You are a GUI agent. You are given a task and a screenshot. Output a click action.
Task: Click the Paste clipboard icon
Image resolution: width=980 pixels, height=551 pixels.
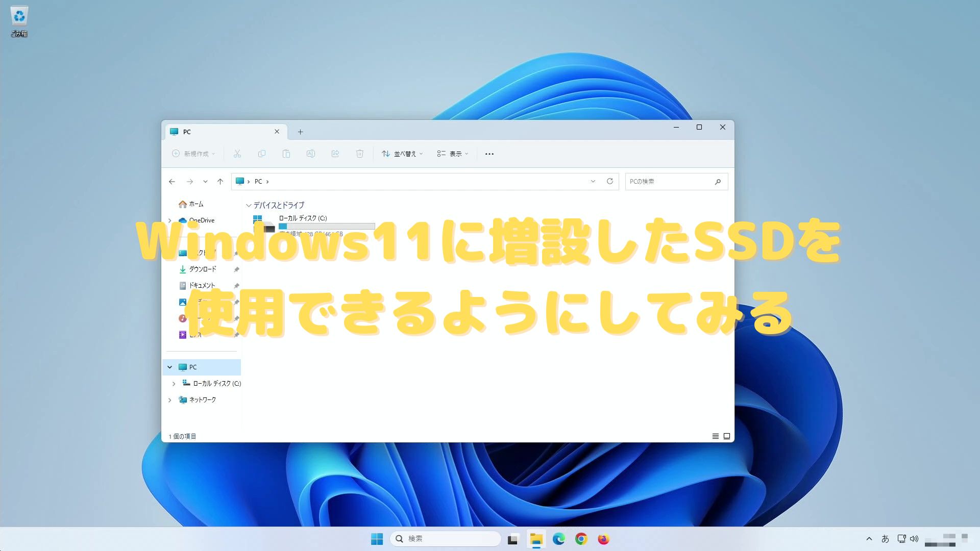286,154
